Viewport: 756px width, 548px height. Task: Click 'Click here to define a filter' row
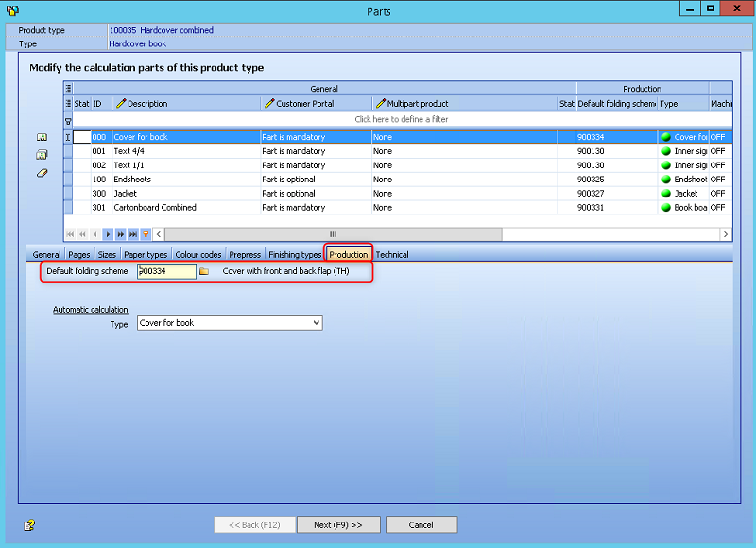pyautogui.click(x=401, y=119)
